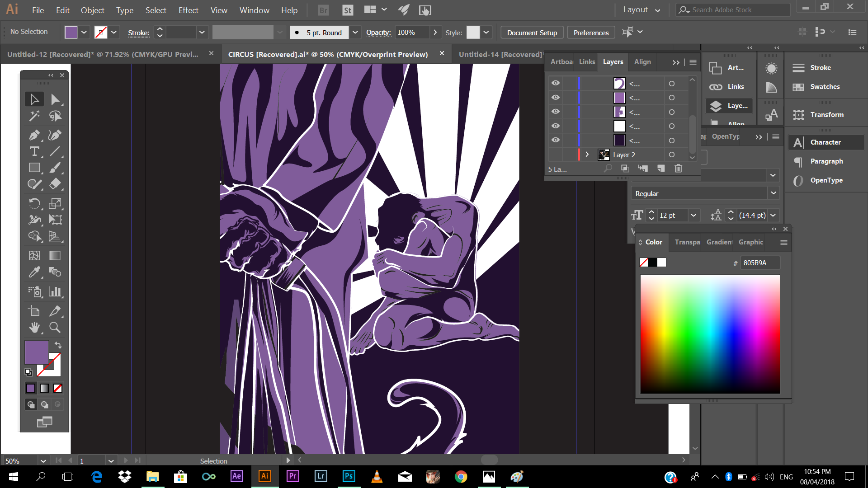
Task: Hide the second sublayer in Layers
Action: click(x=556, y=98)
